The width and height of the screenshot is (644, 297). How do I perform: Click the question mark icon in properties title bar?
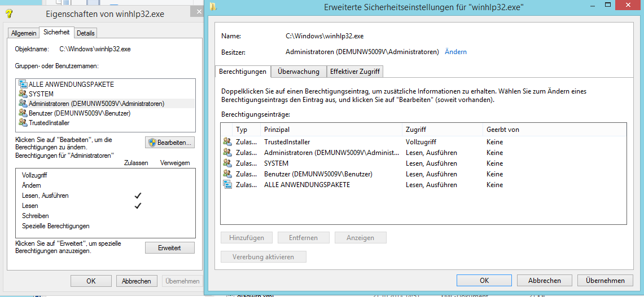tap(9, 14)
